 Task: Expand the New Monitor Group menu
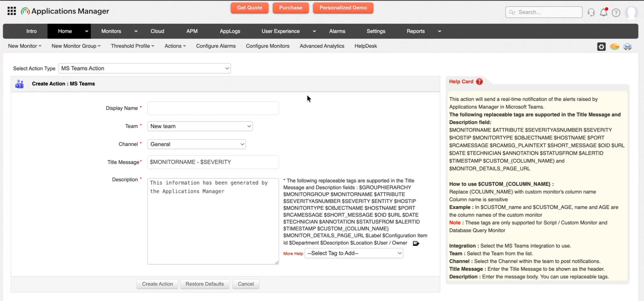tap(76, 46)
